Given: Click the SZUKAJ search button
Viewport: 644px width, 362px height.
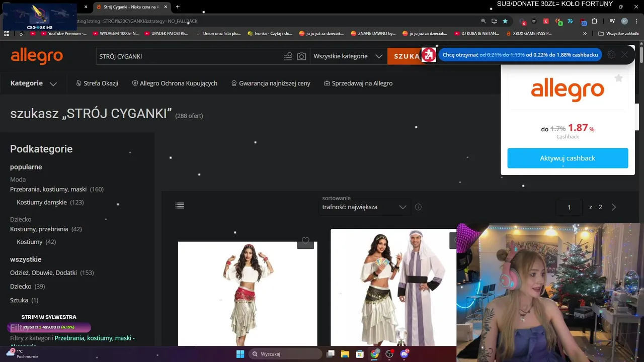Looking at the screenshot, I should click(x=406, y=56).
